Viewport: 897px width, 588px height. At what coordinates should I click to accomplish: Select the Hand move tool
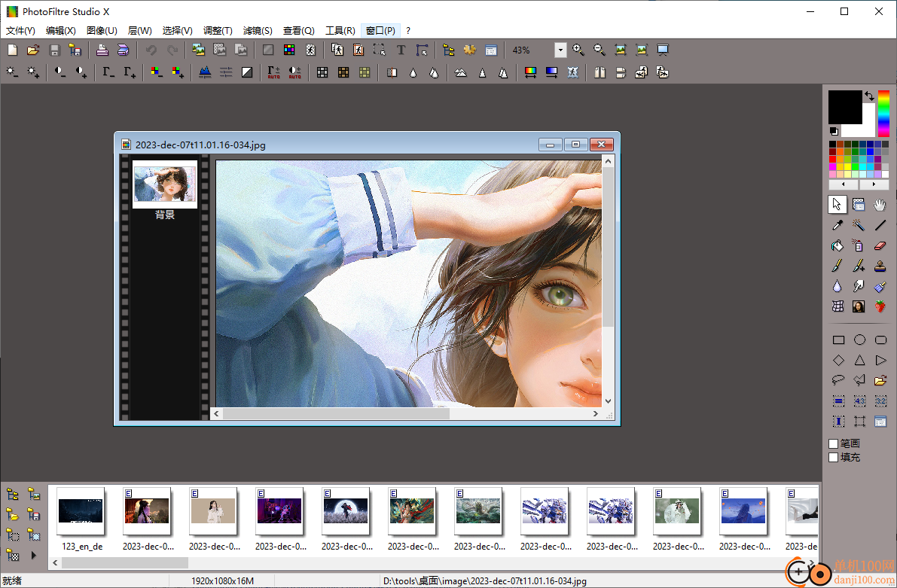(x=880, y=204)
